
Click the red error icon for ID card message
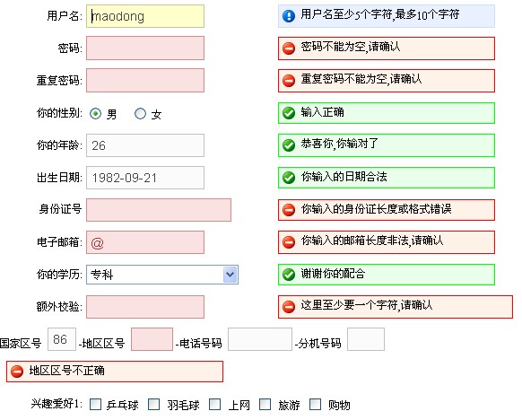pos(288,209)
